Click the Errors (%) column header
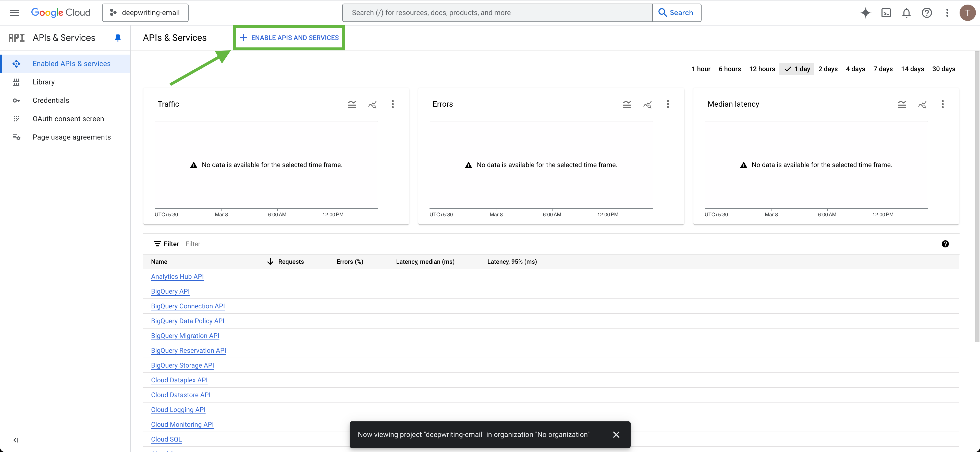 [x=350, y=261]
